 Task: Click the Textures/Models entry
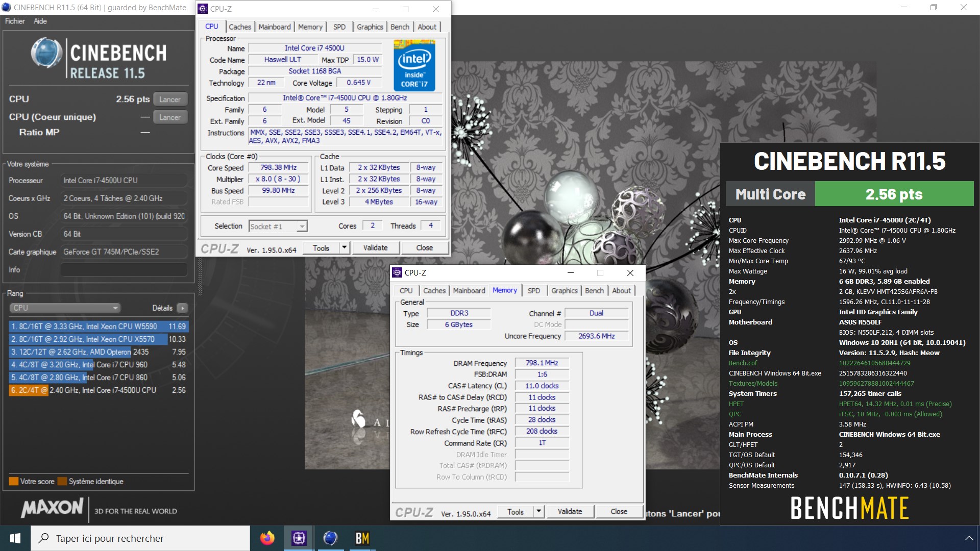tap(753, 383)
